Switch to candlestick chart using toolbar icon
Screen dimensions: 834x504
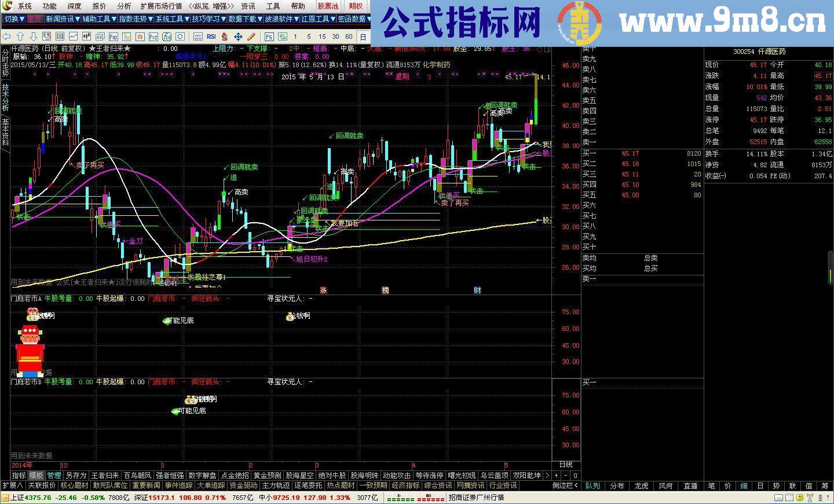(x=86, y=36)
